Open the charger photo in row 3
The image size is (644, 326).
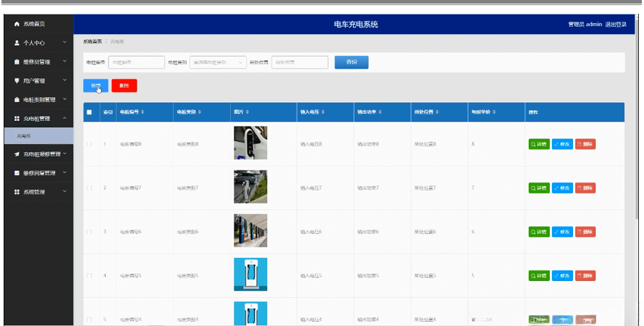coord(250,230)
